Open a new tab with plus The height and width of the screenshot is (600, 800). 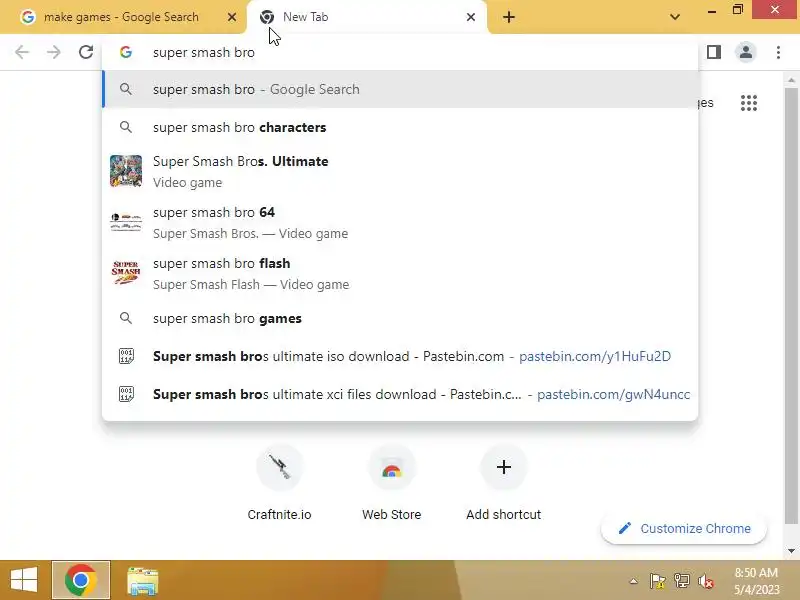click(509, 17)
